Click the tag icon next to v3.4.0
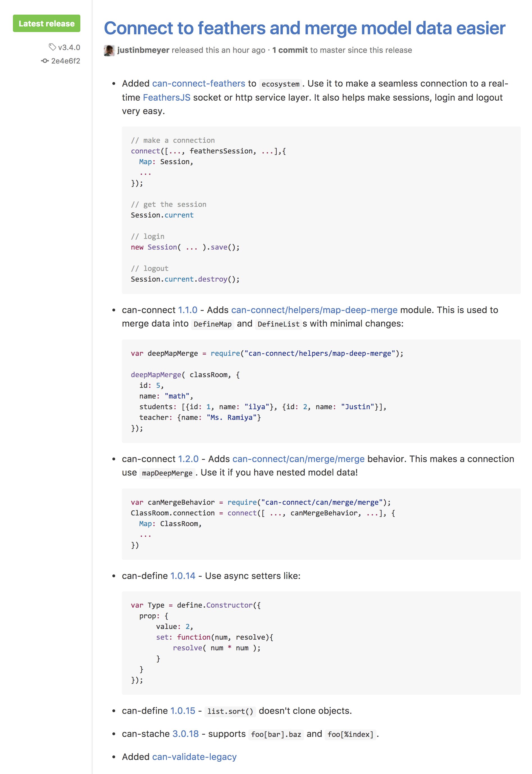 click(x=52, y=47)
